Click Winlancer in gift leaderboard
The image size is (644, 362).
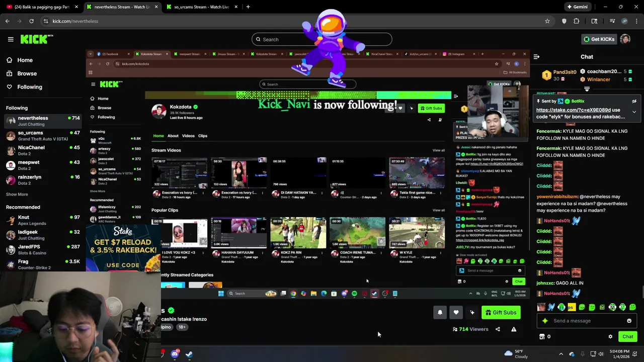598,79
